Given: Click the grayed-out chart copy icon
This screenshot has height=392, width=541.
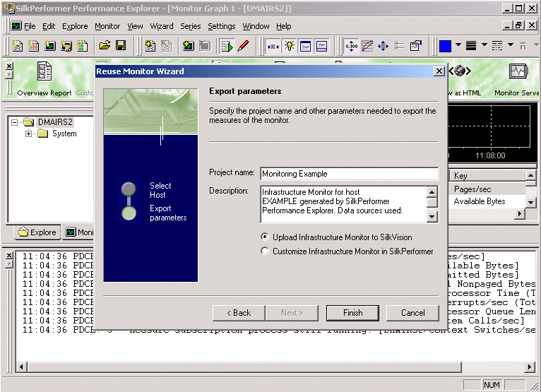Looking at the screenshot, I should pos(166,45).
